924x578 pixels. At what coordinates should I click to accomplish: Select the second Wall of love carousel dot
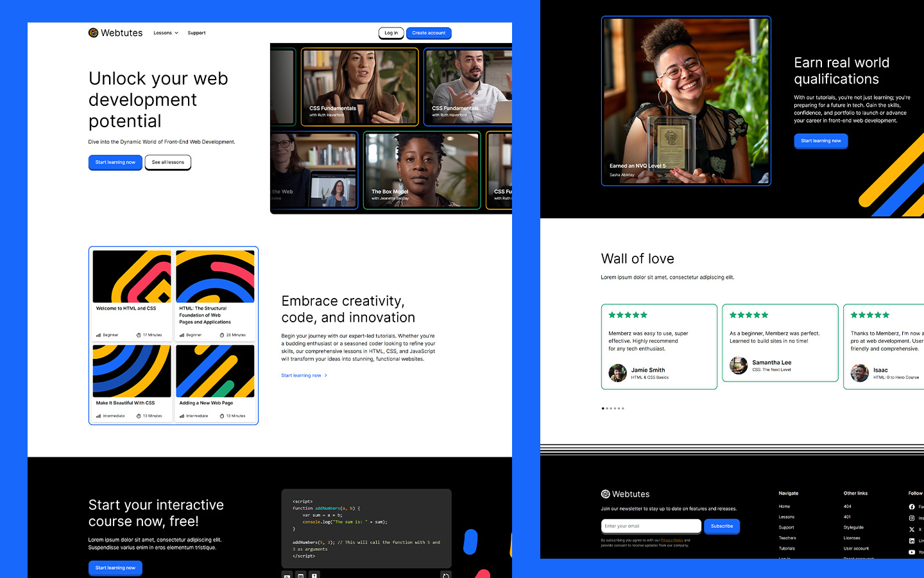[x=607, y=408]
